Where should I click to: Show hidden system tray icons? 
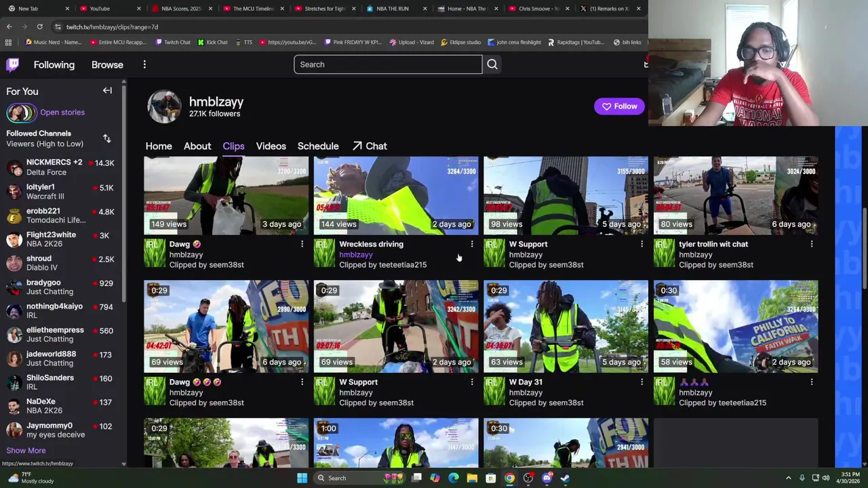pyautogui.click(x=788, y=478)
